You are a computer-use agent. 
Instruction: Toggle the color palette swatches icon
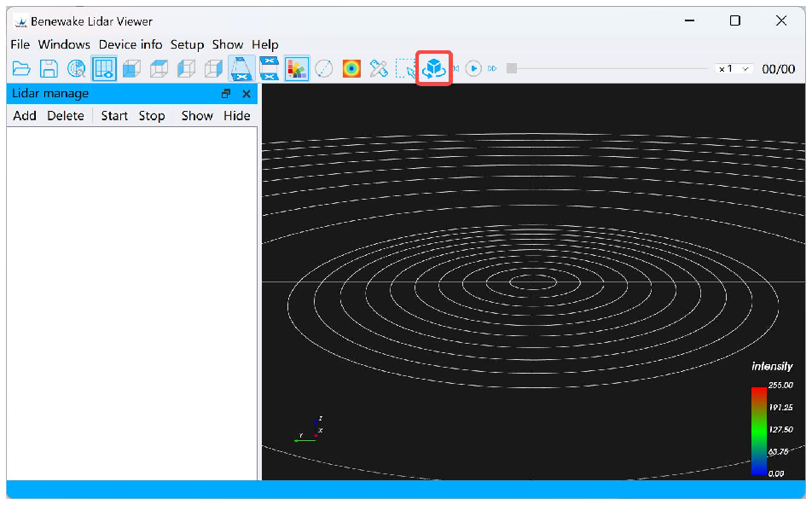297,68
